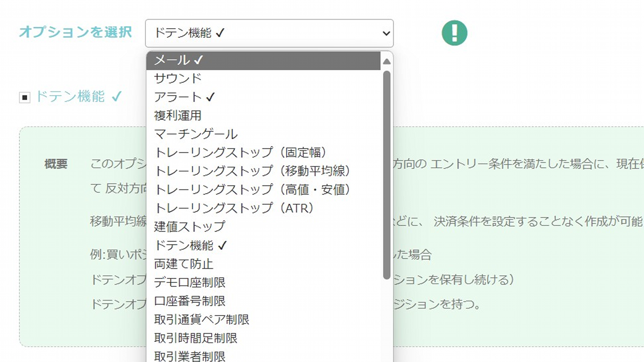Select 建値ストップ from the list
This screenshot has height=362, width=644.
coord(263,227)
